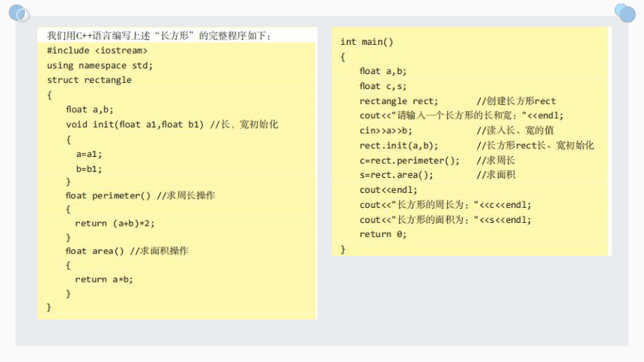
Task: Click the 'return 0;' statement
Action: coord(383,234)
